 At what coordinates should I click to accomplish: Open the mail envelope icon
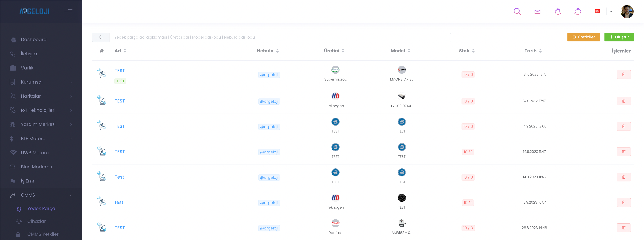tap(537, 11)
